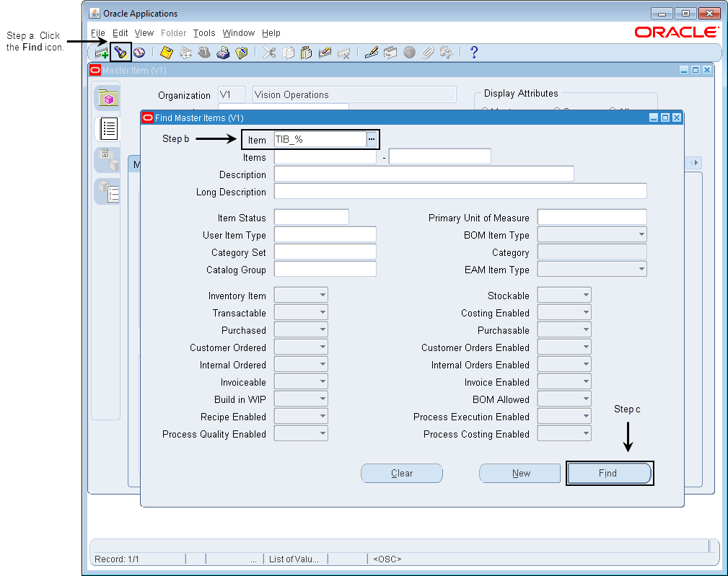Click the Delete record toolbar icon

click(343, 53)
